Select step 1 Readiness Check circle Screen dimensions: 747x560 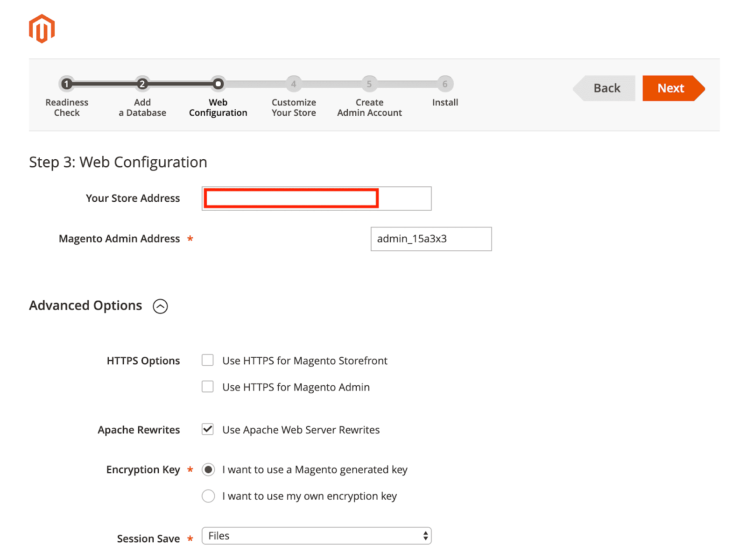pyautogui.click(x=67, y=84)
